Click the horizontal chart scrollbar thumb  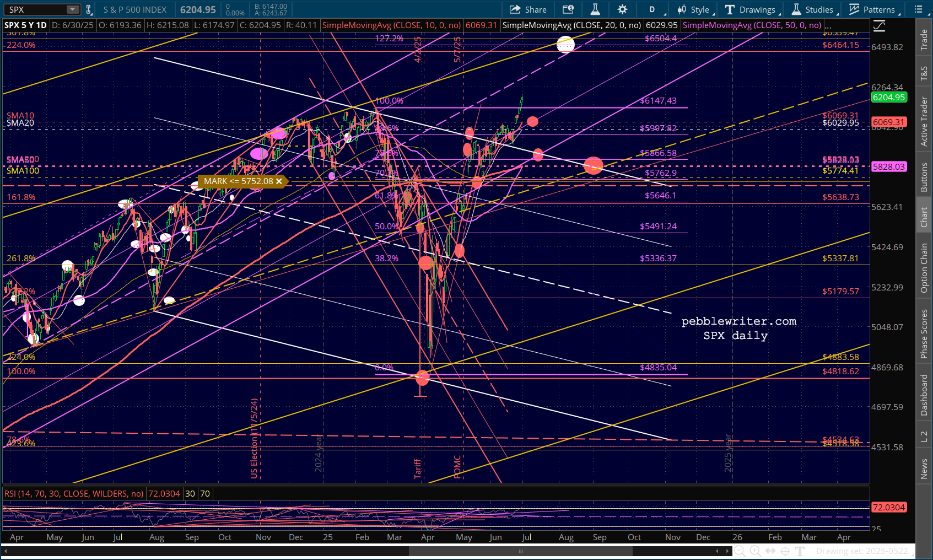(x=521, y=551)
